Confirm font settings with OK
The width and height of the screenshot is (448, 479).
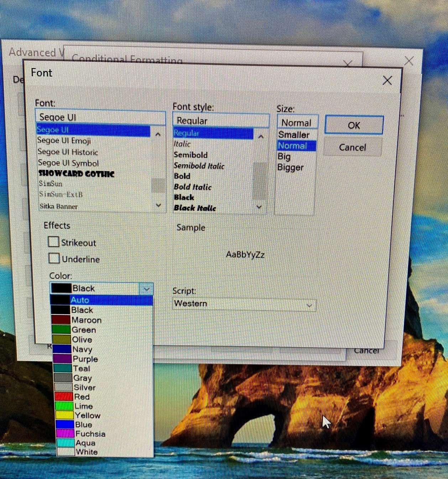point(354,125)
